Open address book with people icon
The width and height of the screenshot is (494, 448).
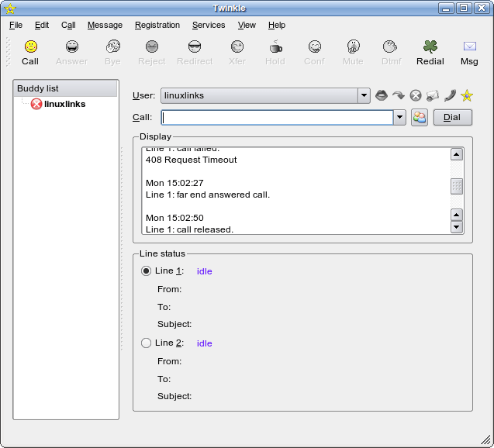(420, 118)
